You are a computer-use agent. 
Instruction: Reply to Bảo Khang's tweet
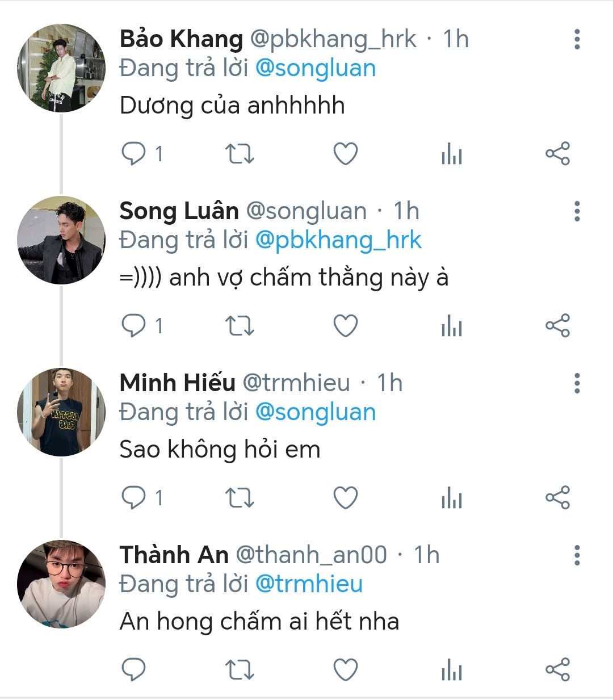point(134,154)
